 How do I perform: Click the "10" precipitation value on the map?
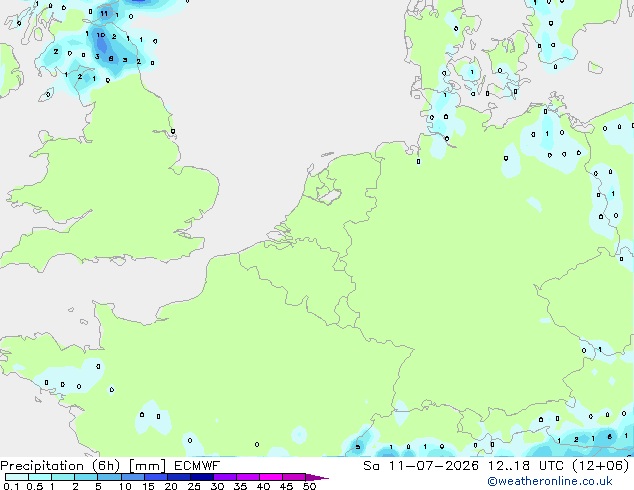pyautogui.click(x=101, y=35)
